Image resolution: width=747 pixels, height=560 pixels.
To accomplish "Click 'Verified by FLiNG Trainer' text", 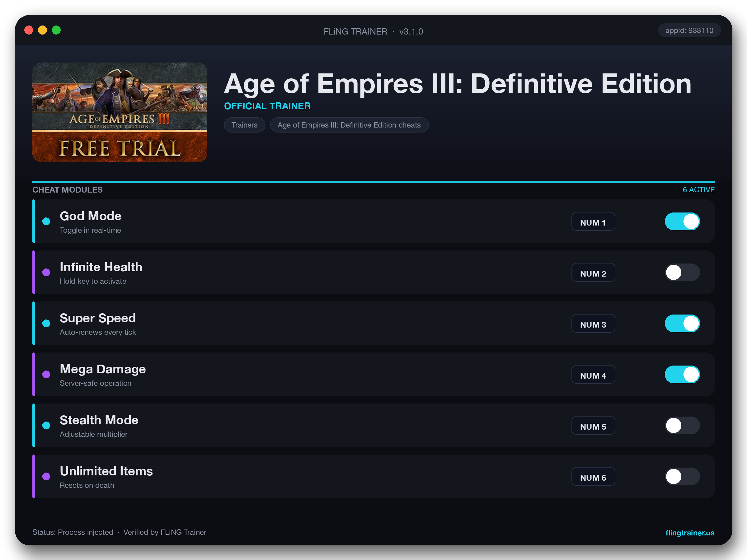I will [165, 532].
